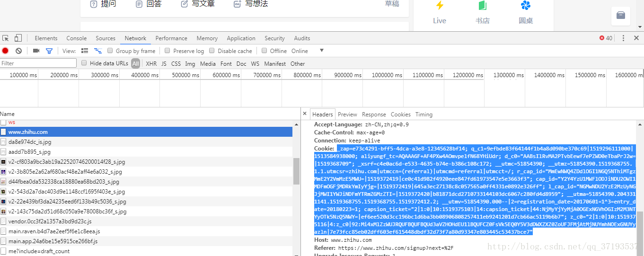The height and width of the screenshot is (256, 644).
Task: Open the Response tab of request details
Action: tap(374, 115)
